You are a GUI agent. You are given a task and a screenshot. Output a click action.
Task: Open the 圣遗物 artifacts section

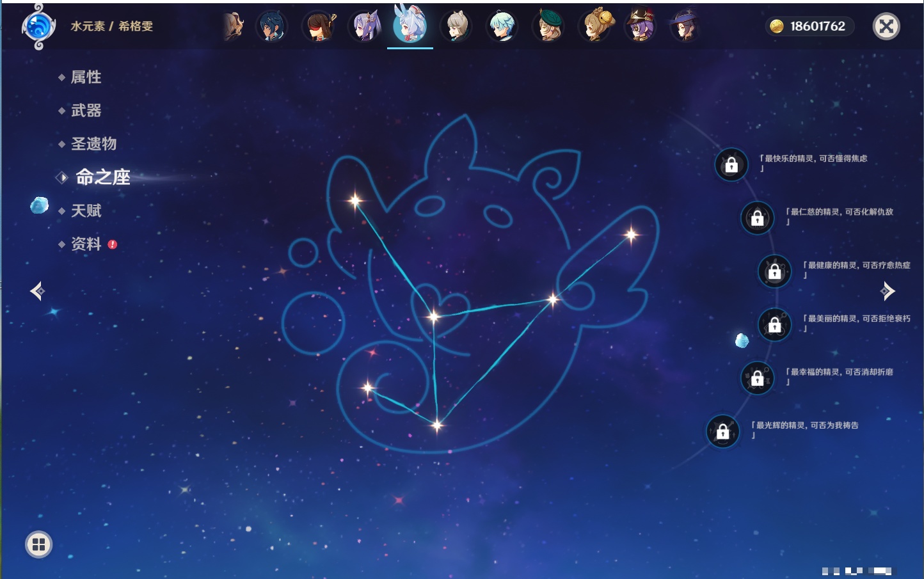tap(93, 144)
